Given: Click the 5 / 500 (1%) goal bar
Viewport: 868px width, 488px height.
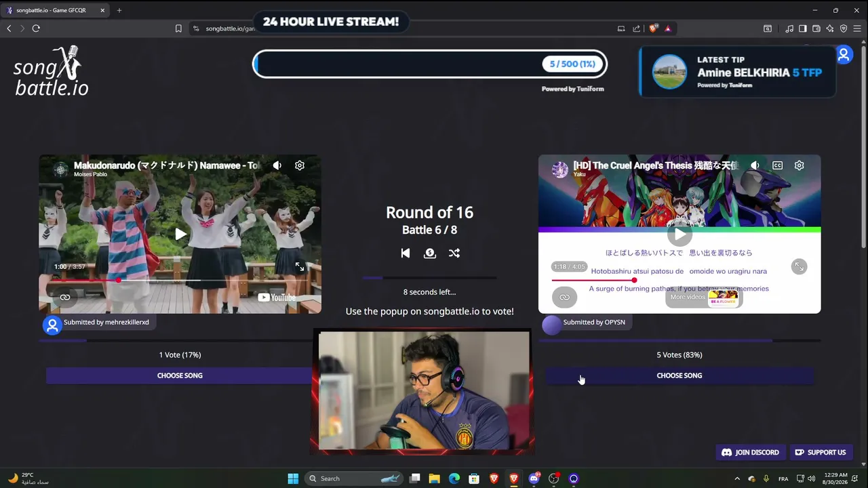Looking at the screenshot, I should pos(430,64).
